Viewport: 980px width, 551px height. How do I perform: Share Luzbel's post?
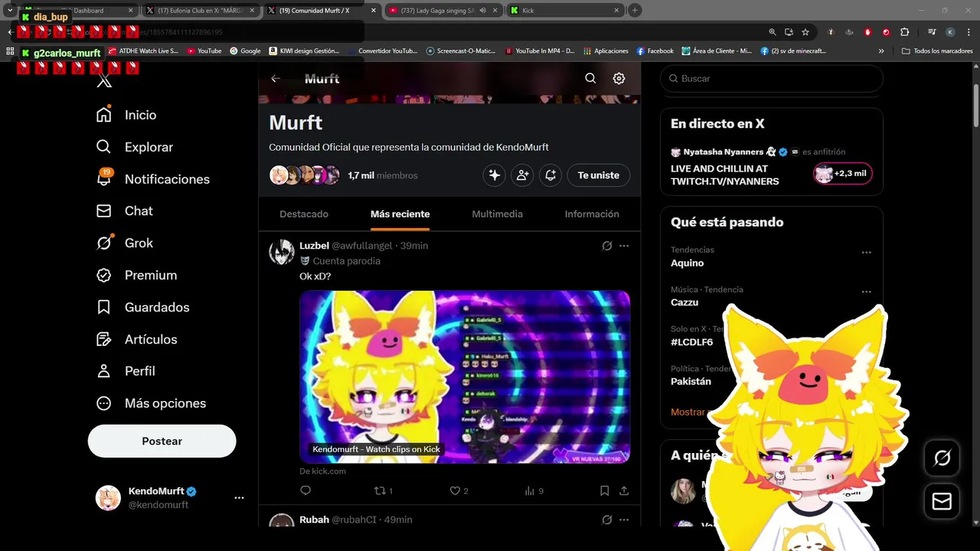[x=624, y=491]
